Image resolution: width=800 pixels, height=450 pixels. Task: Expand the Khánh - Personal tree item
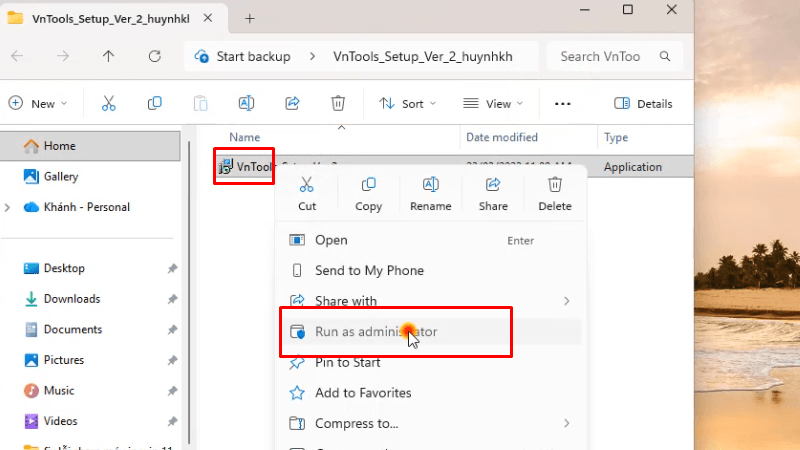[x=9, y=207]
